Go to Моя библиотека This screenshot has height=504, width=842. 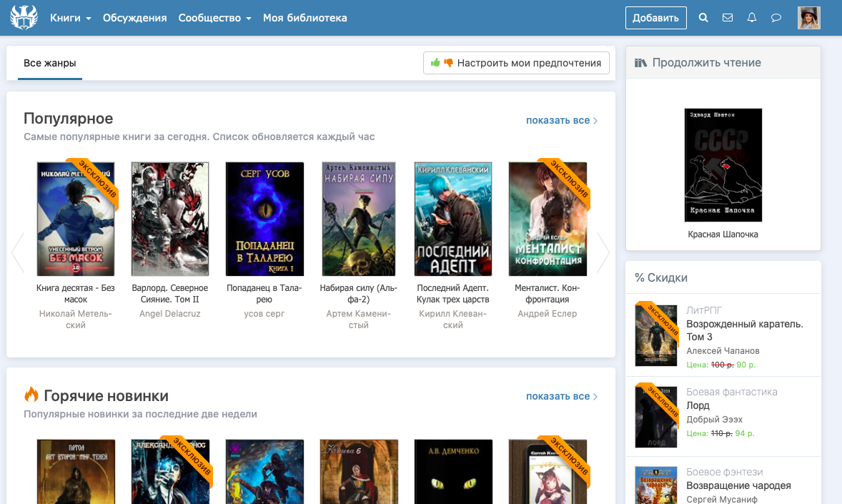[x=305, y=18]
